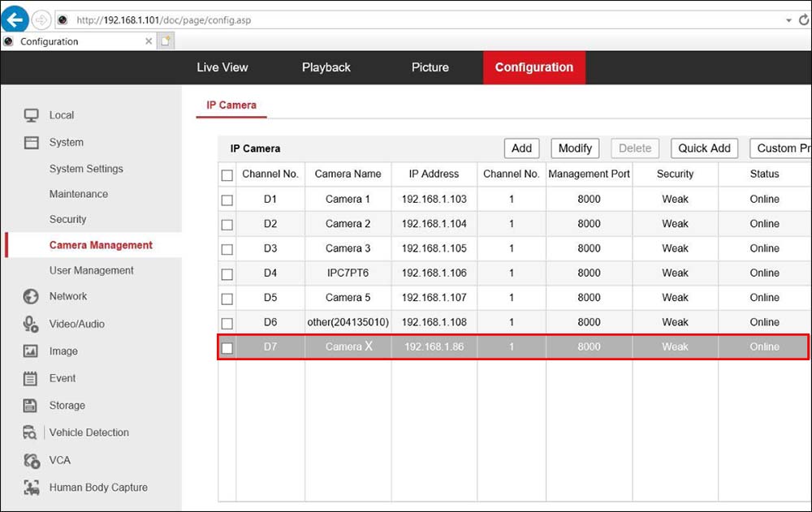Expand the System sidebar section
The height and width of the screenshot is (512, 812).
pos(67,142)
